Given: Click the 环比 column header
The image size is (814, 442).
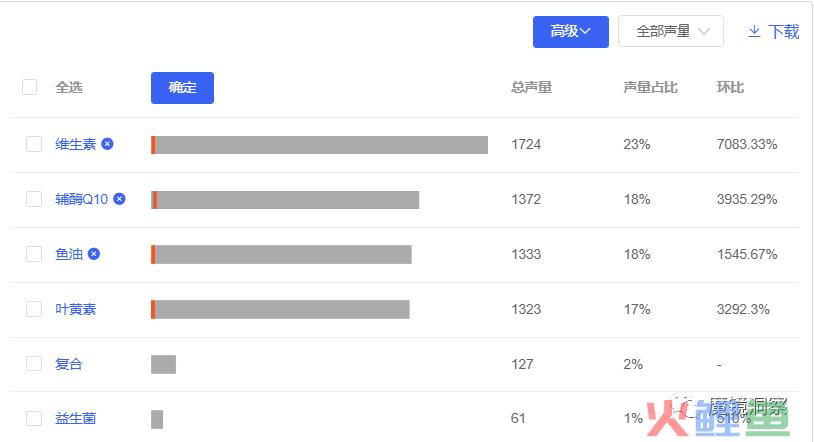Looking at the screenshot, I should click(x=730, y=87).
